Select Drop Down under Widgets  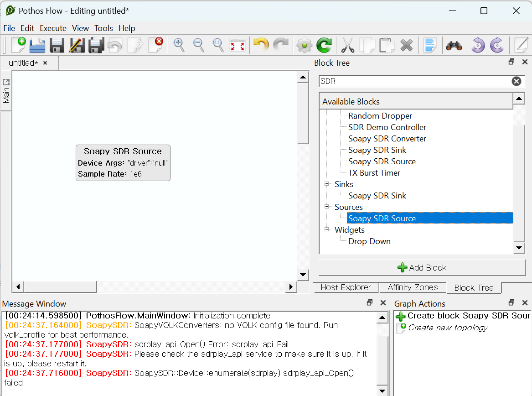369,241
